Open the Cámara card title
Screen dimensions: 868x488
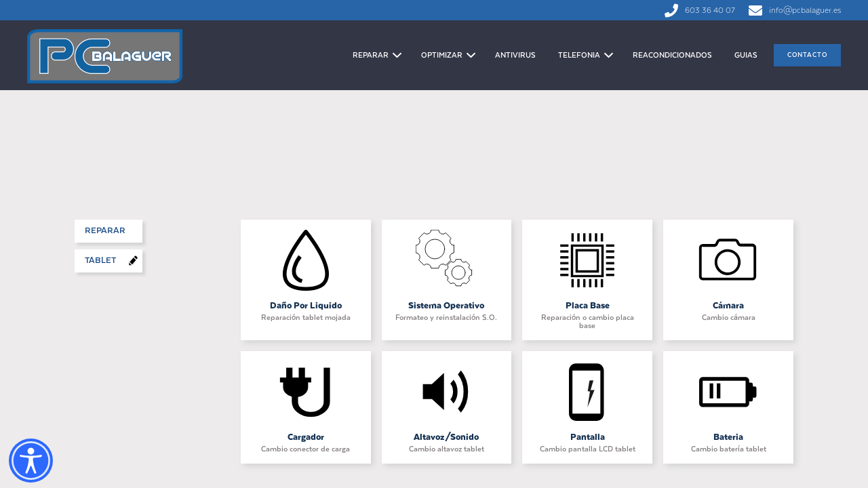(728, 306)
